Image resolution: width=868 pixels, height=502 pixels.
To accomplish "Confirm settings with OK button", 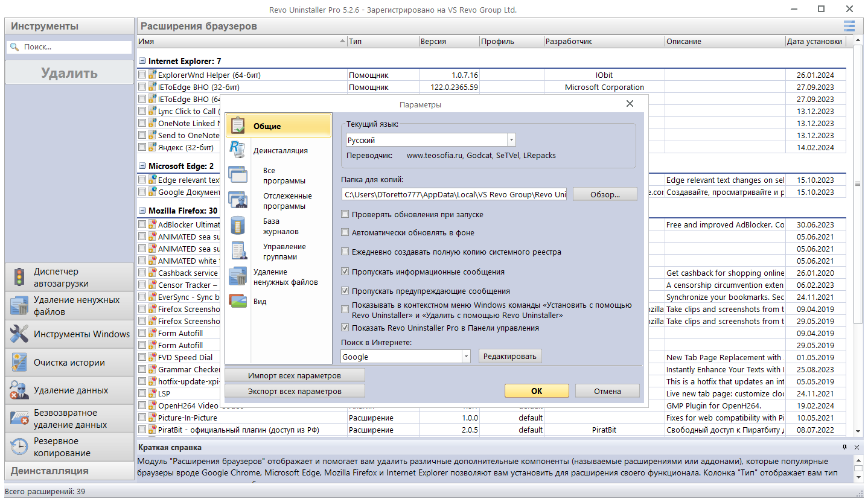I will (537, 391).
